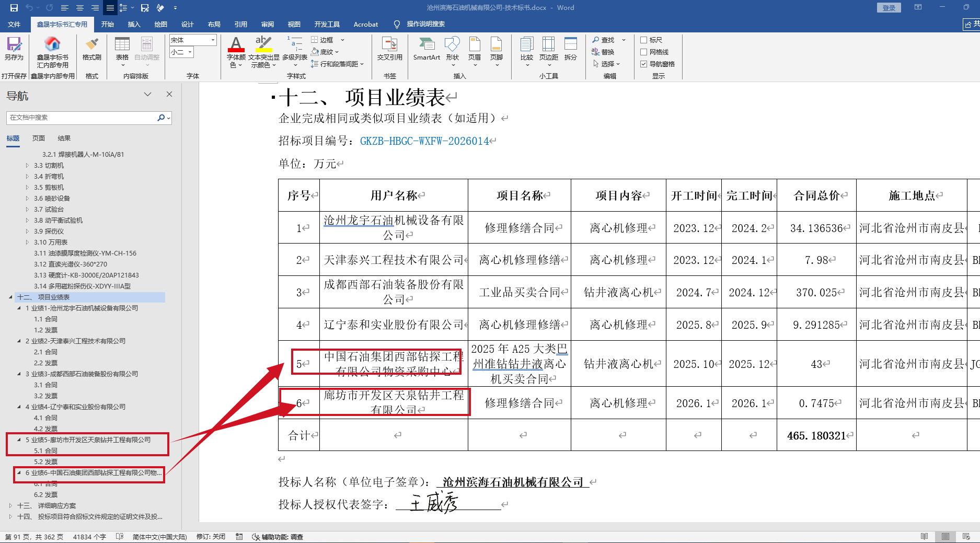Click the 41834 个字 word count
Image resolution: width=980 pixels, height=543 pixels.
(89, 537)
